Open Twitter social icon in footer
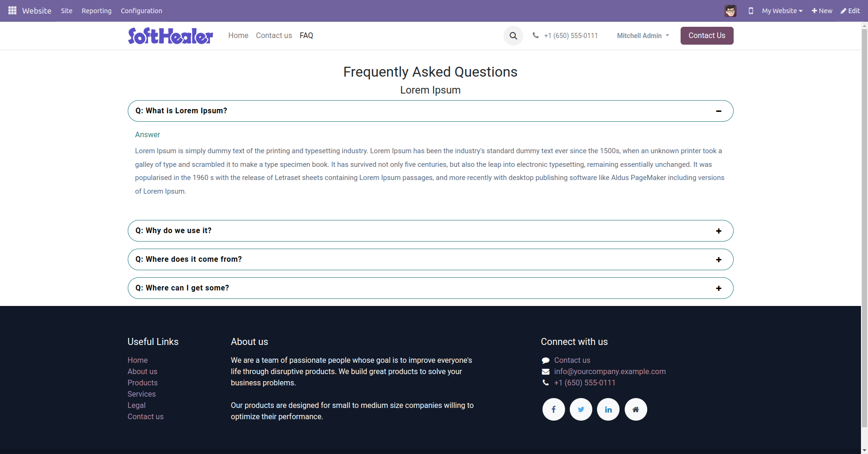The width and height of the screenshot is (868, 454). 581,409
